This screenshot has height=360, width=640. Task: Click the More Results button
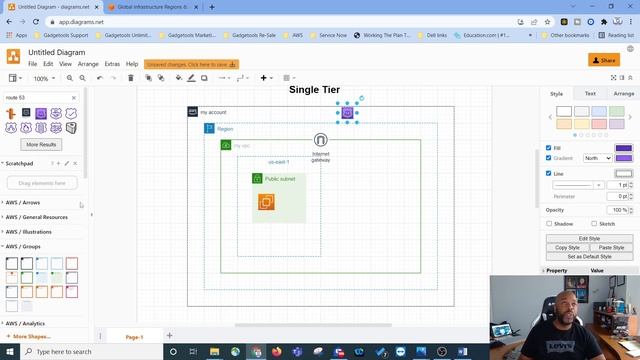pos(41,144)
